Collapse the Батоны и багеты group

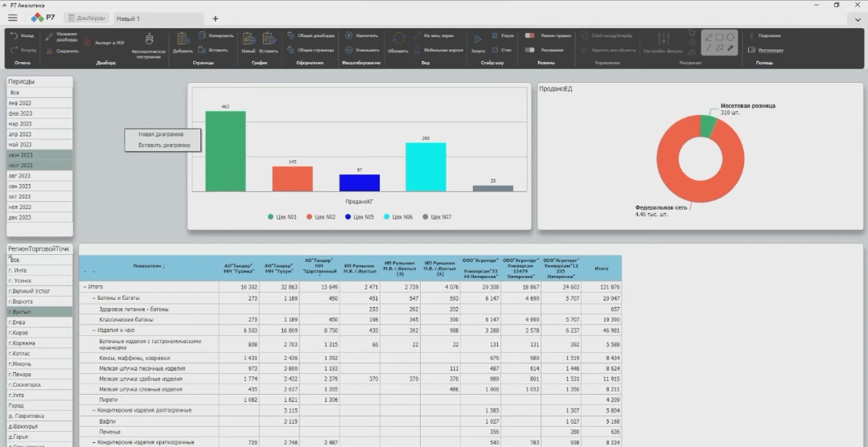pos(94,297)
